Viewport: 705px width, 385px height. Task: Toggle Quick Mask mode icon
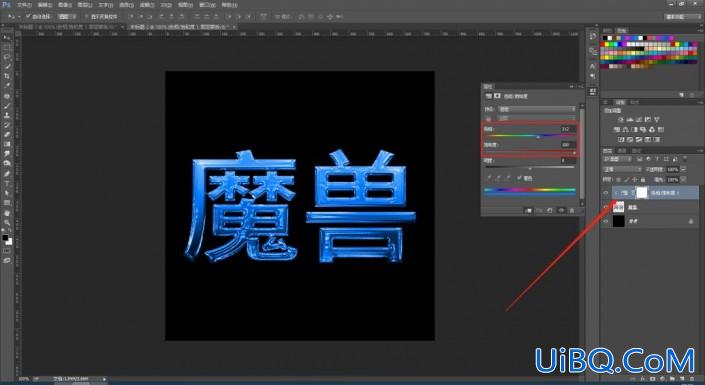(6, 251)
